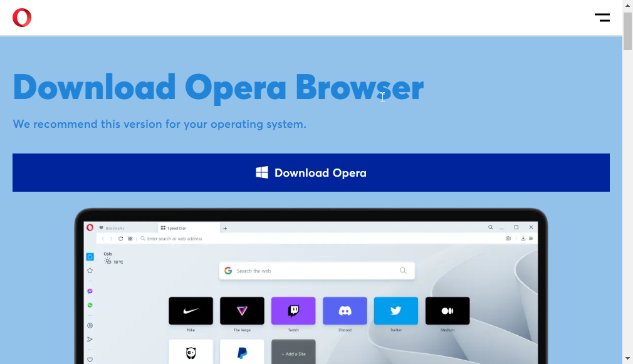The height and width of the screenshot is (364, 633).
Task: Select the Speed Dial tab in mockup browser
Action: (189, 228)
